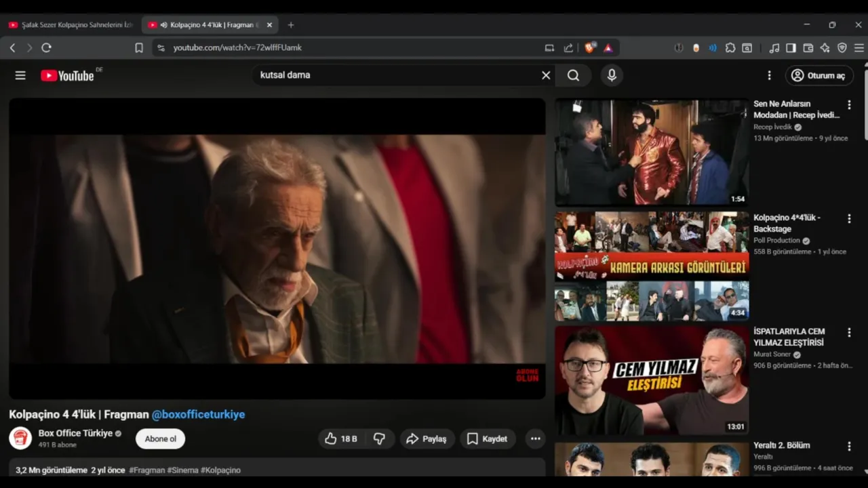Open the @boxofficeturkiye channel link
Screen dimensions: 868x488
tap(198, 414)
